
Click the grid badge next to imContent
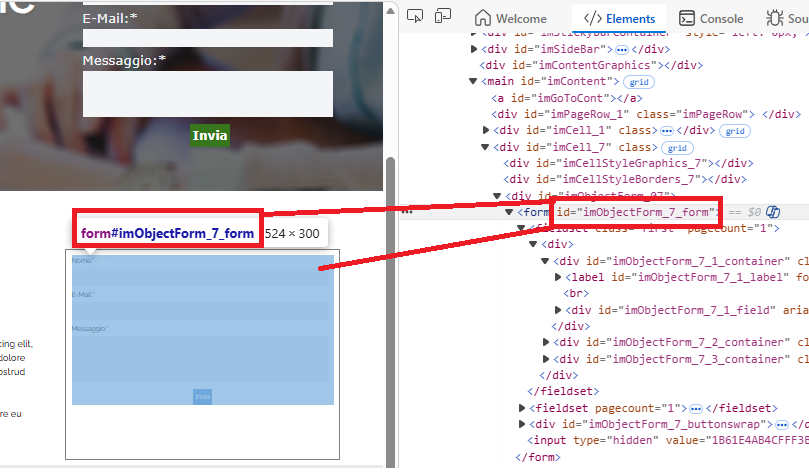(637, 81)
